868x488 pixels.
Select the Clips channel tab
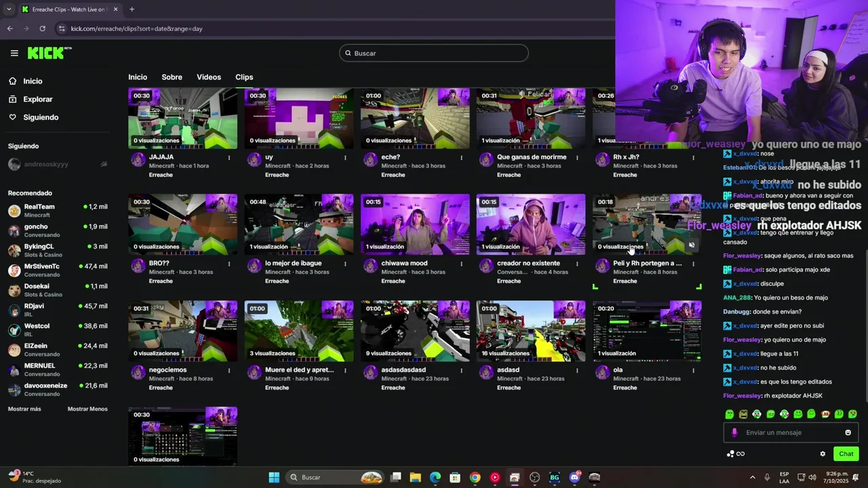click(244, 77)
